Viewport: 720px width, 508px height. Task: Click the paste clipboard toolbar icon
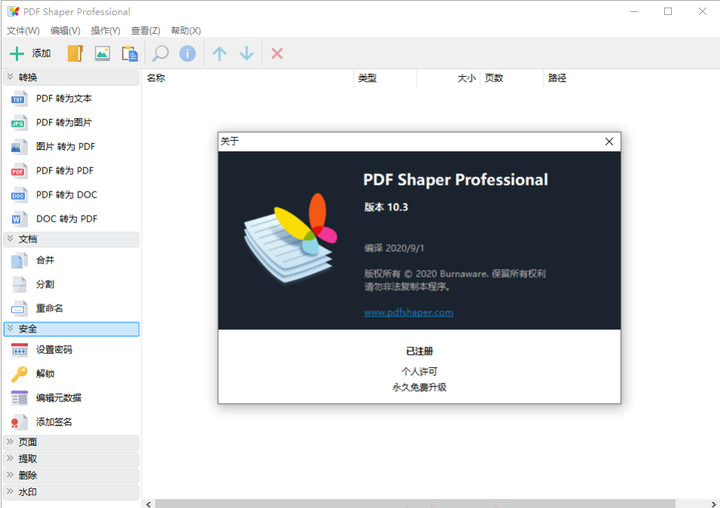click(129, 54)
